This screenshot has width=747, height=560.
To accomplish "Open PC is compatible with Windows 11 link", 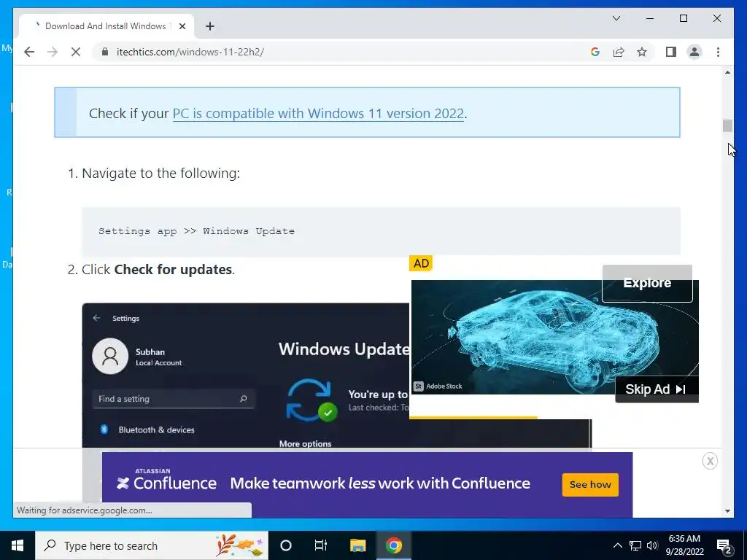I will pos(318,113).
